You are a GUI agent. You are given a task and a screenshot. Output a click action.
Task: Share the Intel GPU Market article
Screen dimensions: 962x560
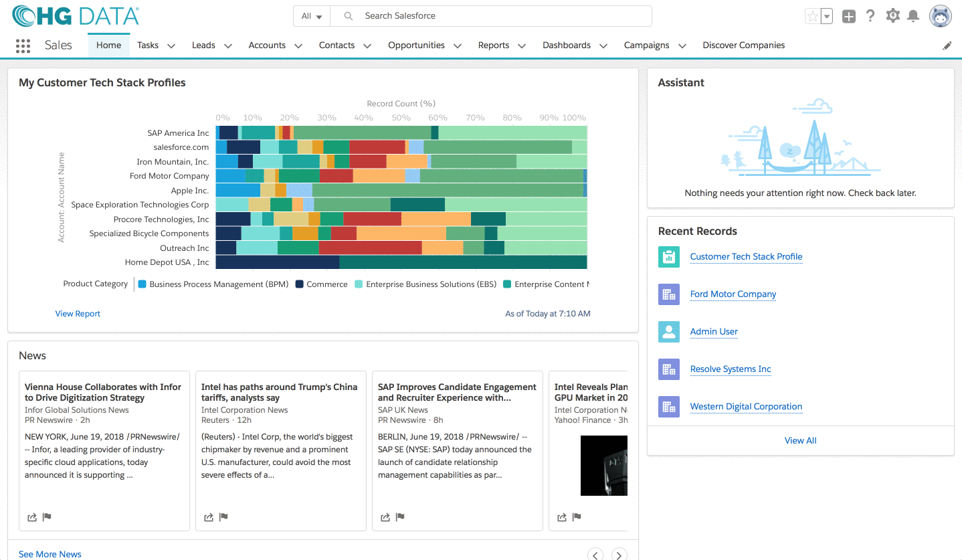[x=562, y=517]
